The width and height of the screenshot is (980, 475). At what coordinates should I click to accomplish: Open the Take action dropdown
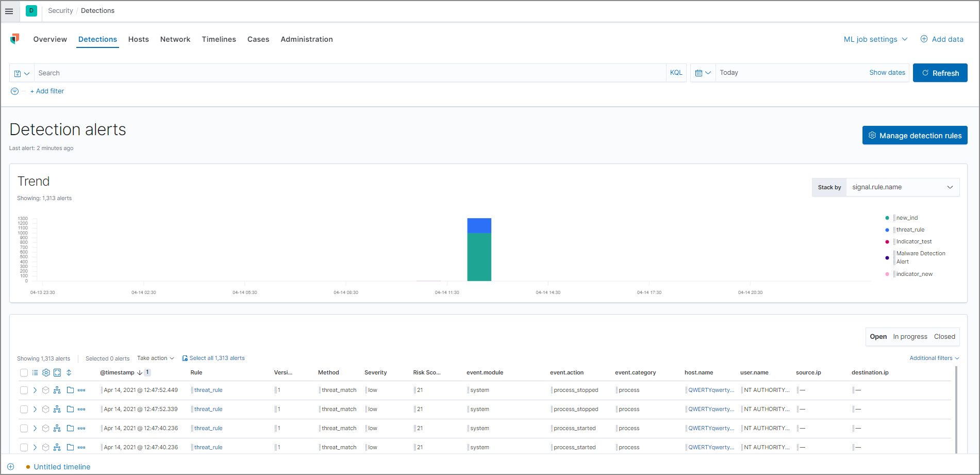click(155, 358)
